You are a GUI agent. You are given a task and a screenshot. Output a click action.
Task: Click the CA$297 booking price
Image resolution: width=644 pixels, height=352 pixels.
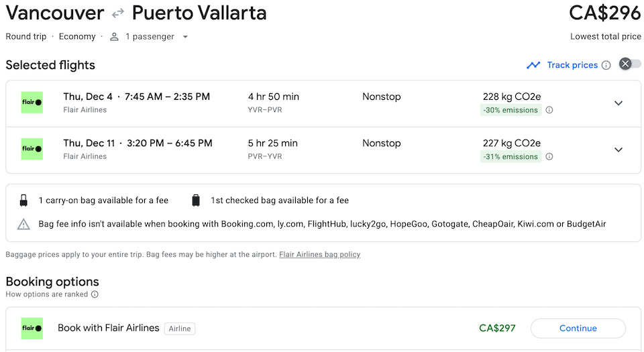point(497,329)
